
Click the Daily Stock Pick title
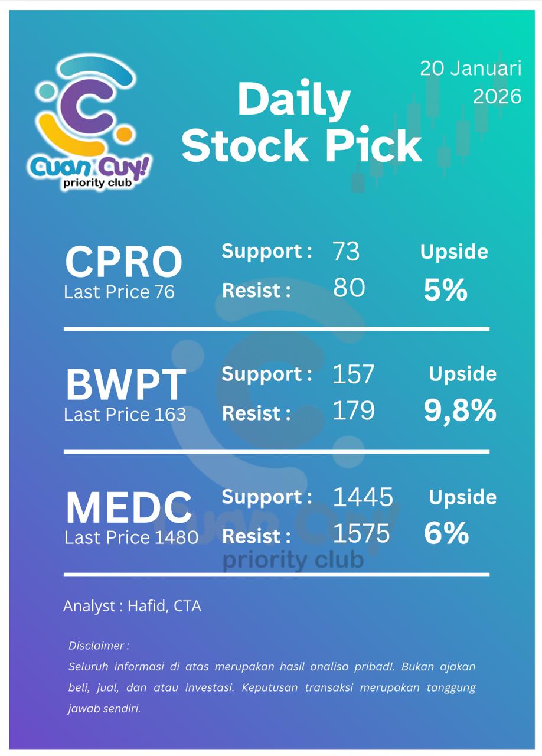coord(300,123)
